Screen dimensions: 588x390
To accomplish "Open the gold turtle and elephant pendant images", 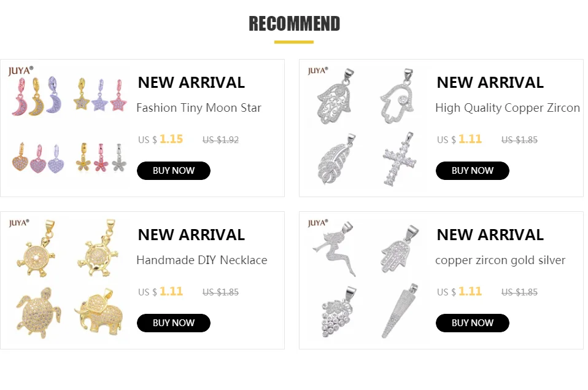I will (69, 280).
